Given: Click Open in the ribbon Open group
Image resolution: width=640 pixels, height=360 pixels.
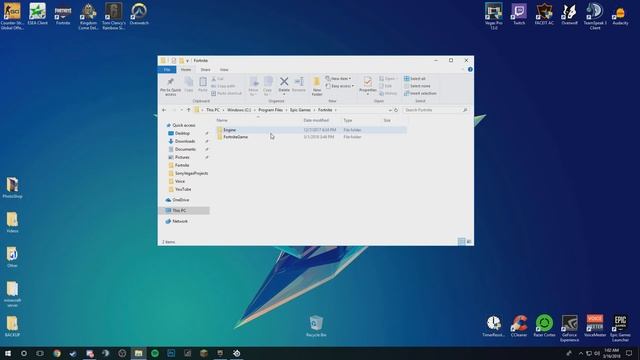Looking at the screenshot, I should pos(387,78).
